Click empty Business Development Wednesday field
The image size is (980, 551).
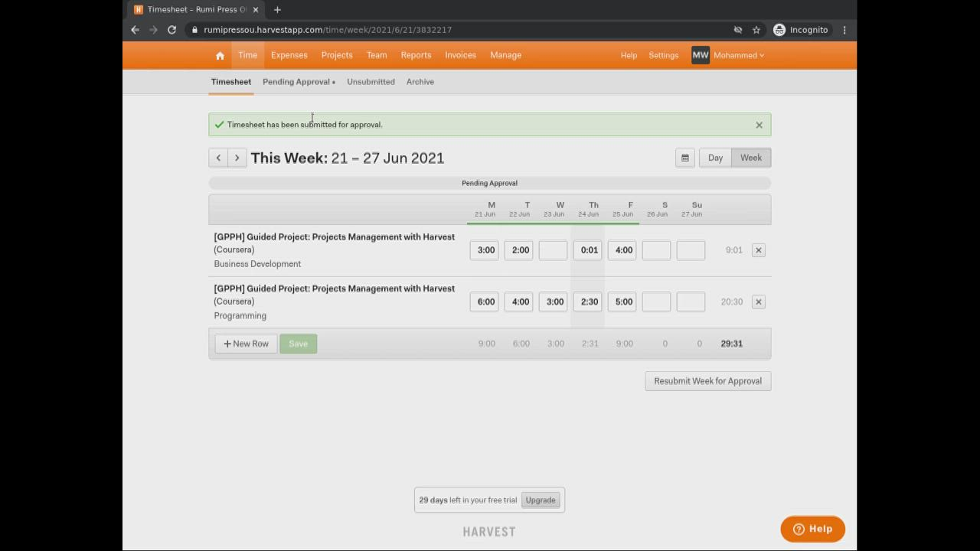pos(553,250)
